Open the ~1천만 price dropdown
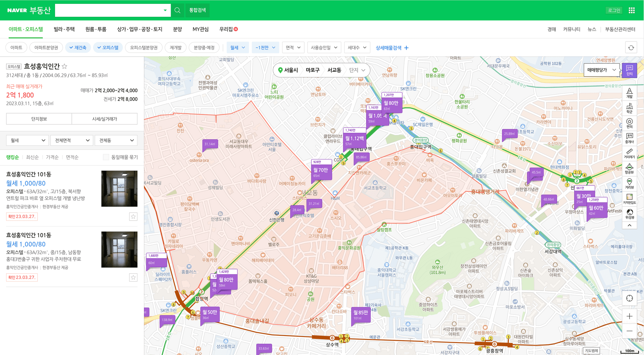The image size is (644, 355). pos(265,48)
